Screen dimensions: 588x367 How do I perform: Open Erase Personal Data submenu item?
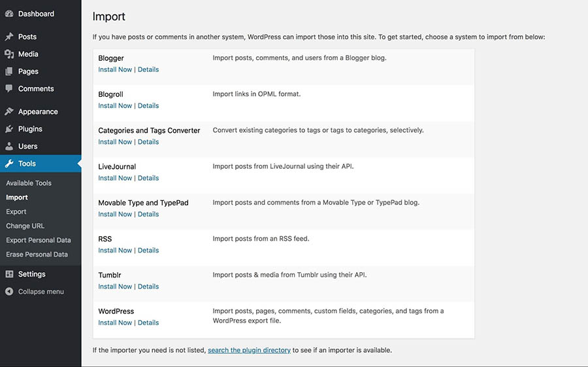[x=37, y=254]
